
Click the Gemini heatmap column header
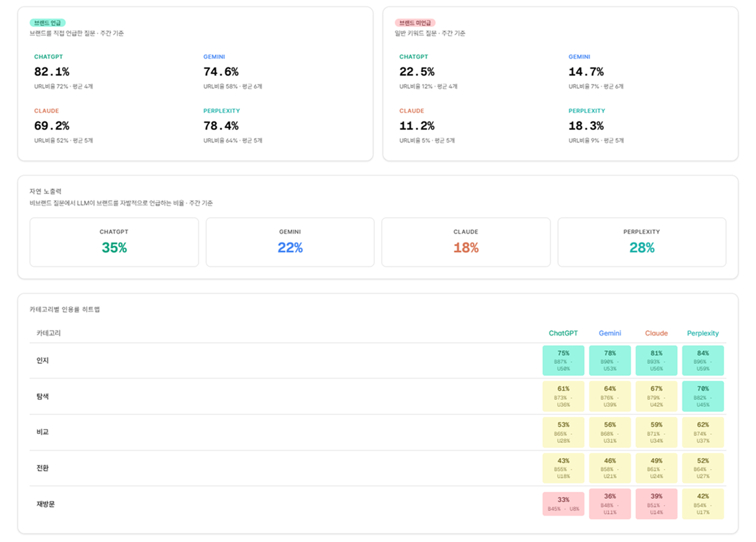click(x=610, y=333)
